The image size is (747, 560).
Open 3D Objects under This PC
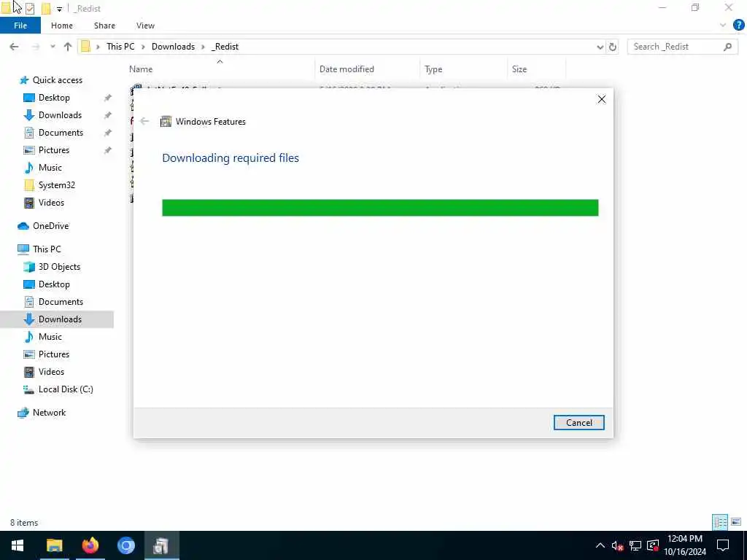(58, 267)
